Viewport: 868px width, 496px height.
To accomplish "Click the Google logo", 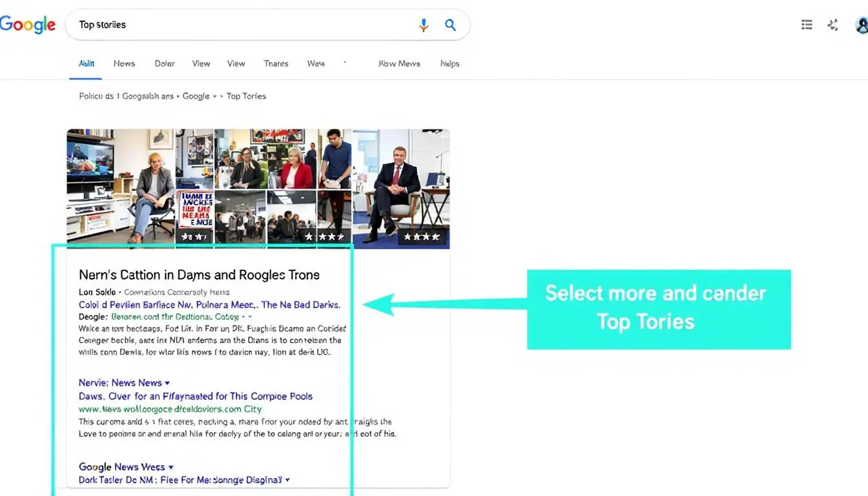I will (27, 25).
